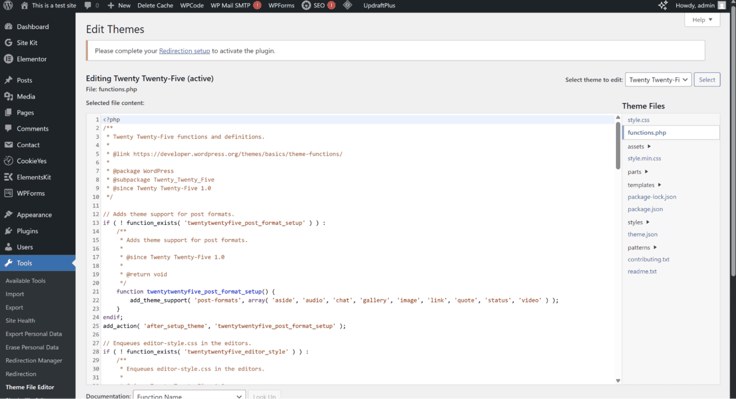Follow the Redirection setup link
The image size is (736, 399).
point(184,51)
